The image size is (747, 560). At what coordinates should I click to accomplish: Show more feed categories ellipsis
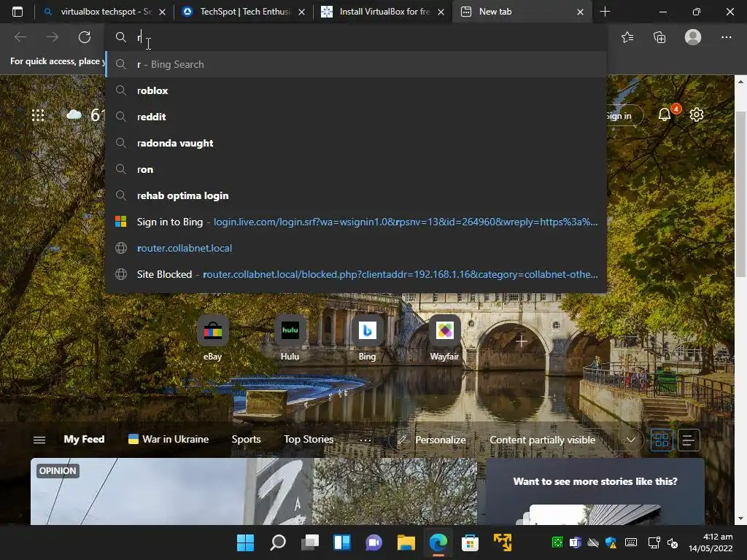(x=365, y=440)
